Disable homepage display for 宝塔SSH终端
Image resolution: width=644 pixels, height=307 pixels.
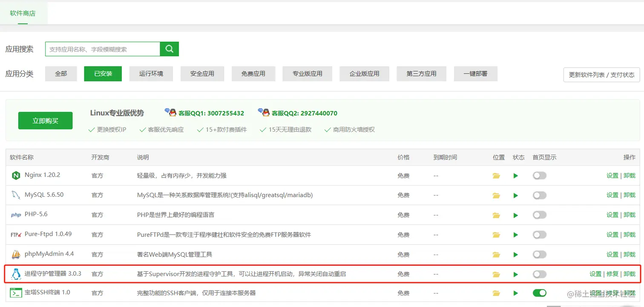click(540, 293)
